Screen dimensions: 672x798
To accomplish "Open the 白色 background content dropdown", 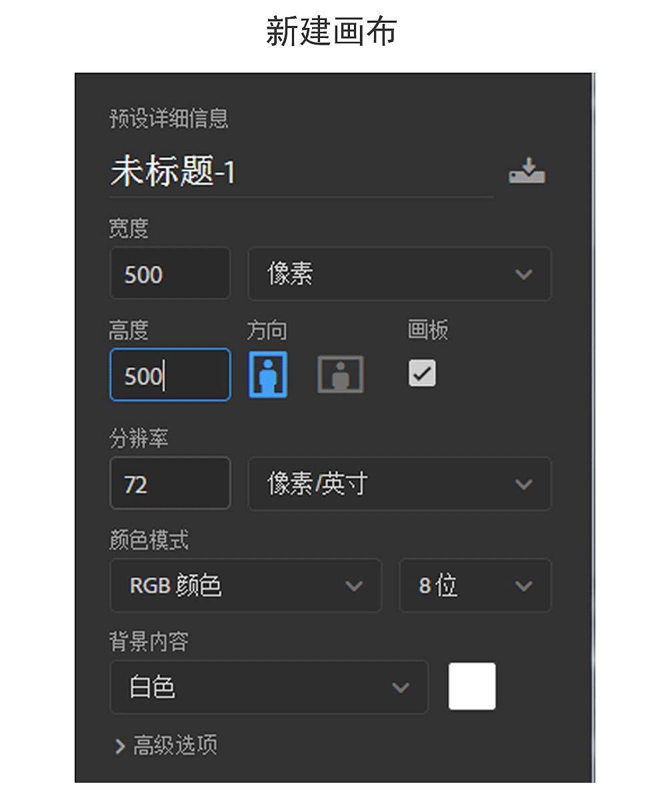I will coord(269,687).
